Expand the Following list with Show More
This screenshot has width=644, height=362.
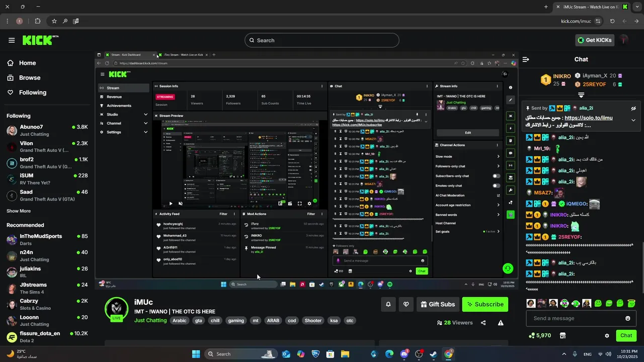tap(19, 211)
